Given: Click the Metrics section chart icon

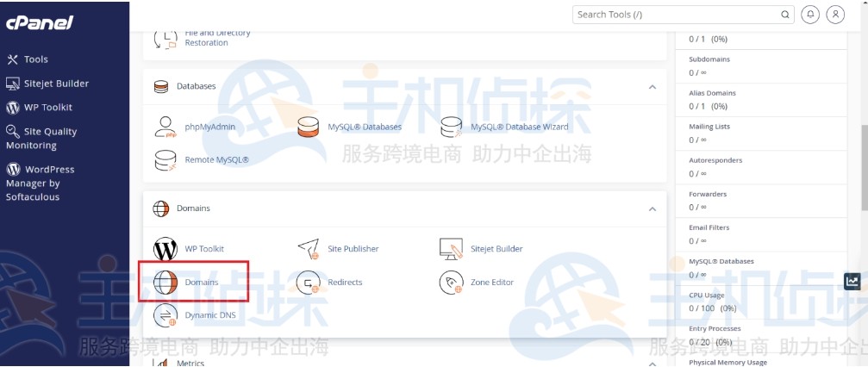Looking at the screenshot, I should pos(160,364).
